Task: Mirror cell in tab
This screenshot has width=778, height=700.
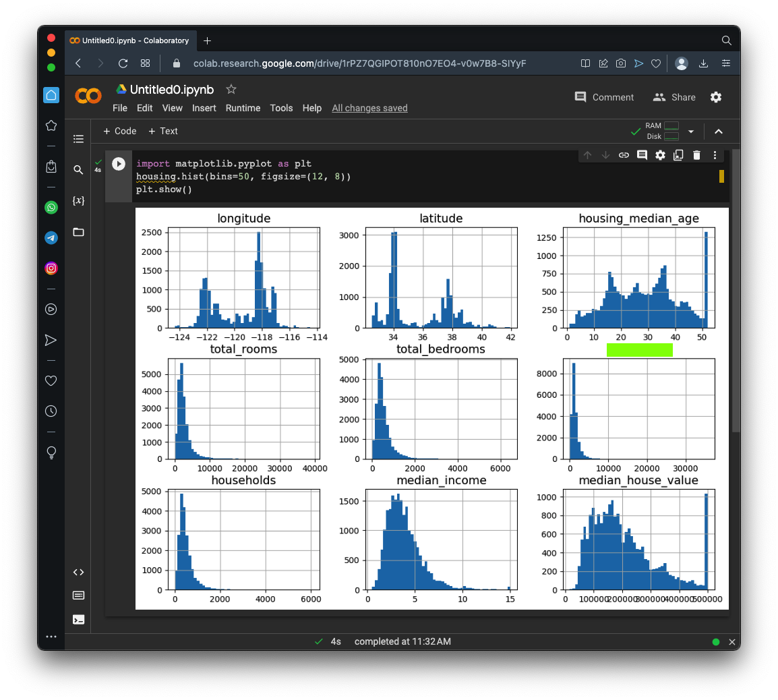Action: click(678, 155)
